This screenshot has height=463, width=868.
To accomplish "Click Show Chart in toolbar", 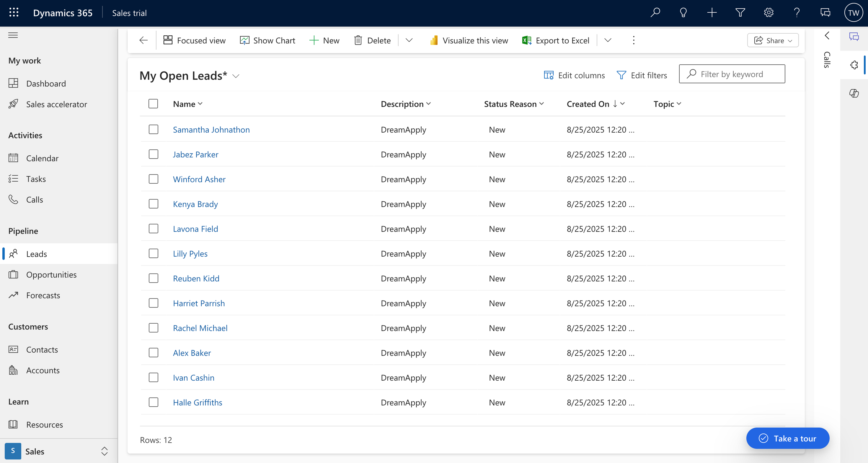I will [x=267, y=40].
